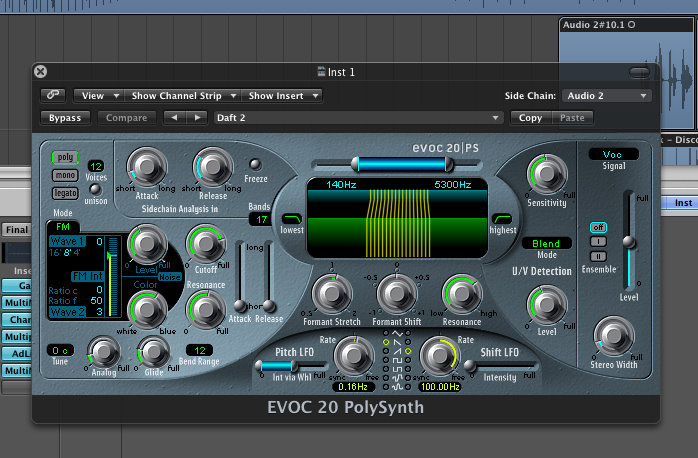698x458 pixels.
Task: Adjust the Shift LFO Rate knob
Action: (x=439, y=356)
